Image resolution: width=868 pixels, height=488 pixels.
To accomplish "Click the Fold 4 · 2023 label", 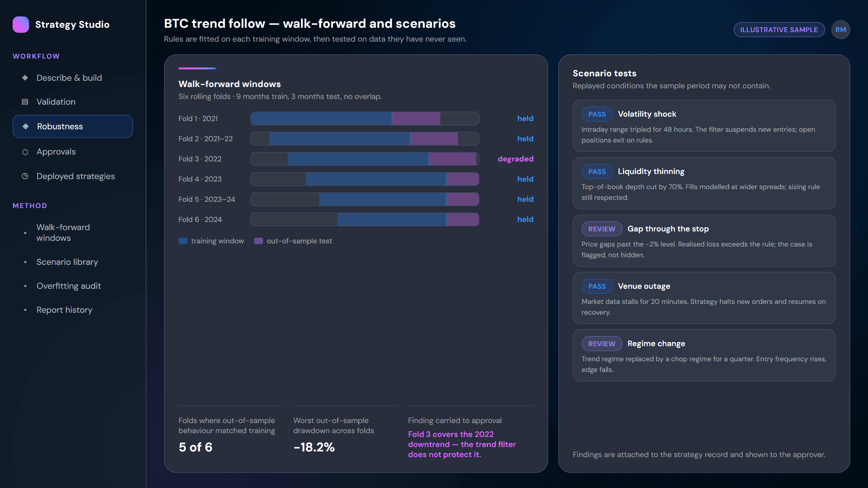I will 200,179.
